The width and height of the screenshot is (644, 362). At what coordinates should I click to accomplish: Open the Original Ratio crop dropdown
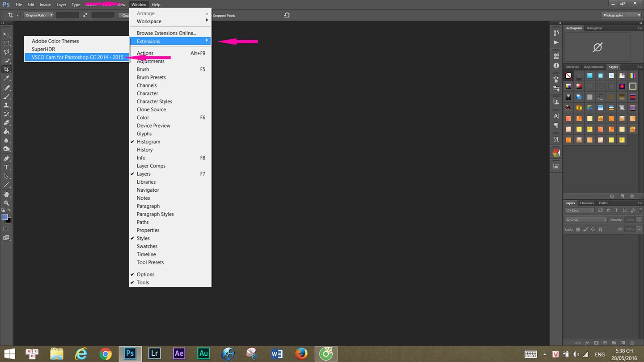coord(38,15)
